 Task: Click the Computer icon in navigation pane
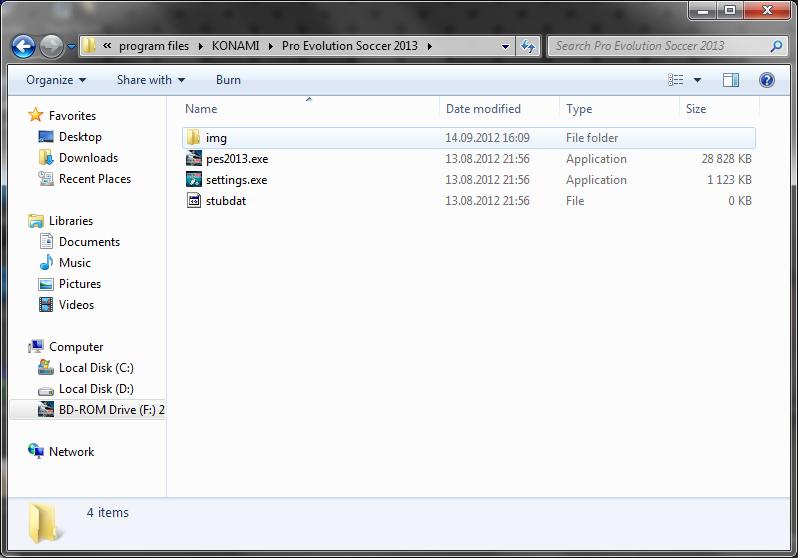click(36, 346)
